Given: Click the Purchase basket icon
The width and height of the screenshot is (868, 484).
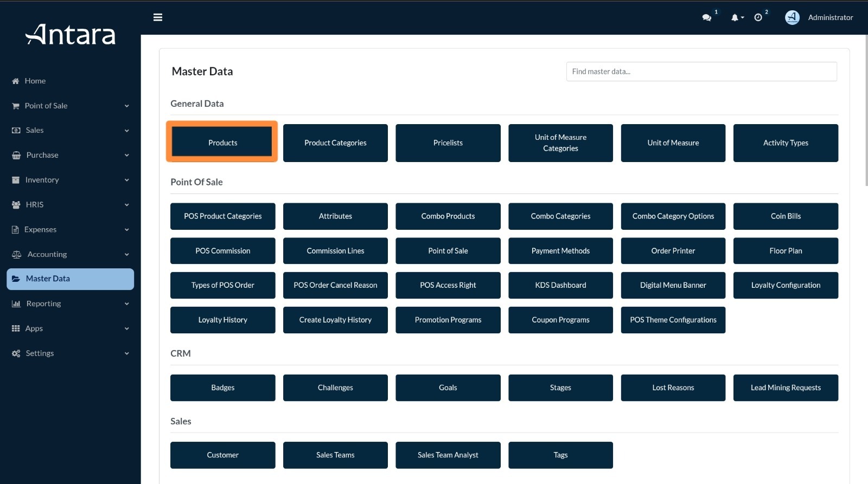Looking at the screenshot, I should pos(16,156).
